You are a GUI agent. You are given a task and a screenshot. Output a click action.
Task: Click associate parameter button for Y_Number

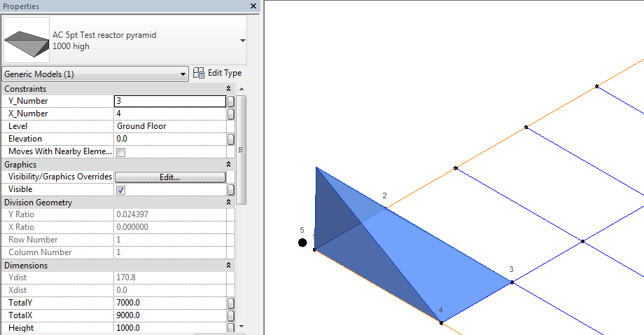[x=231, y=101]
